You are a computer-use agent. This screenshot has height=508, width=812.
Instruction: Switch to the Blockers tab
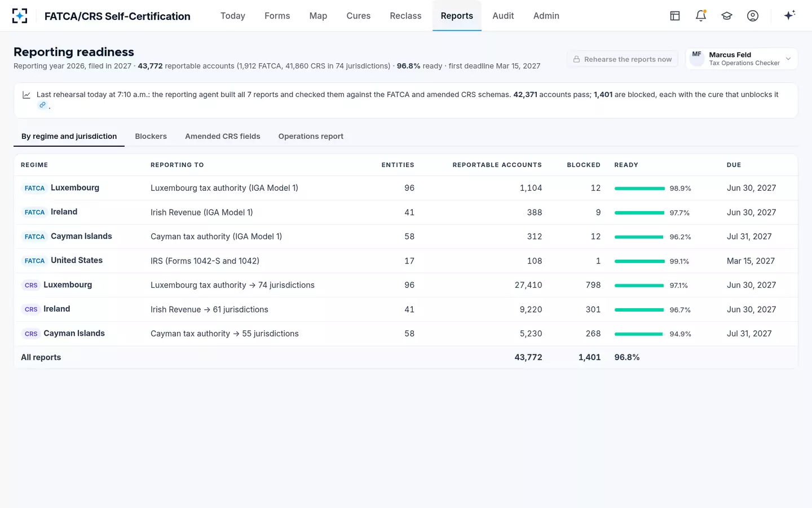(x=151, y=137)
